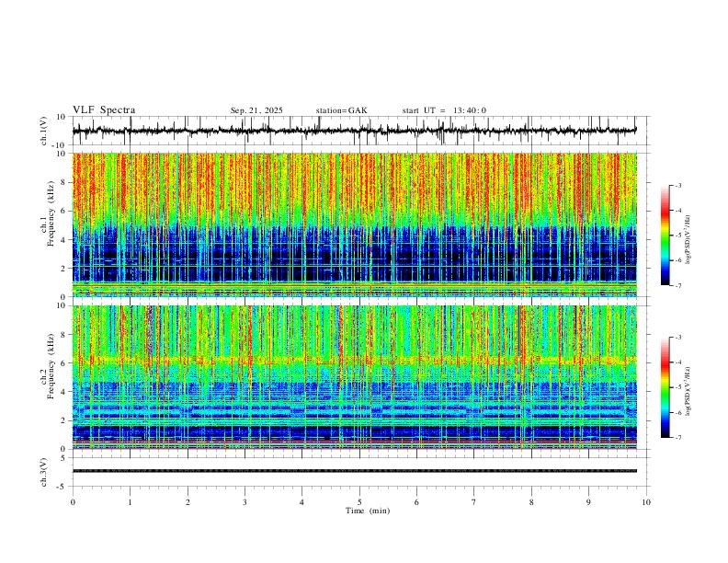Image resolution: width=728 pixels, height=563 pixels.
Task: Click the ch.3 flat voltage trace
Action: (354, 471)
